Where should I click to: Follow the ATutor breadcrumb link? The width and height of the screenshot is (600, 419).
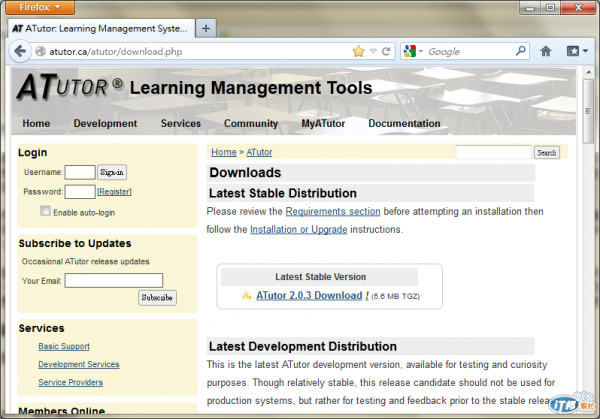tap(259, 152)
